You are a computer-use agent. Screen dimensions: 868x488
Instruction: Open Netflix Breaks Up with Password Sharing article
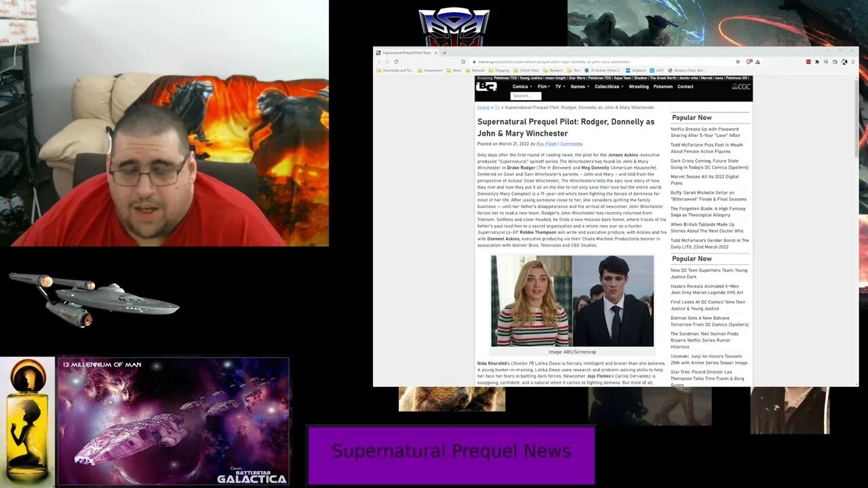[x=705, y=132]
